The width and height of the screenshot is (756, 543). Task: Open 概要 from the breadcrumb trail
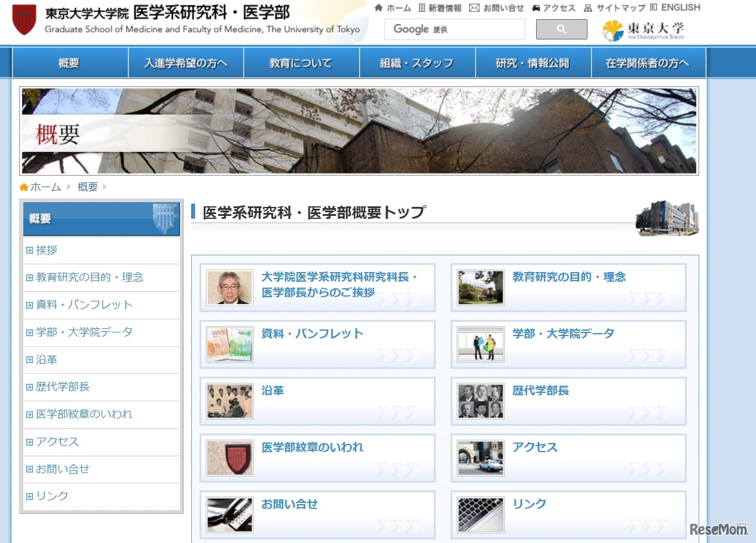click(x=87, y=187)
